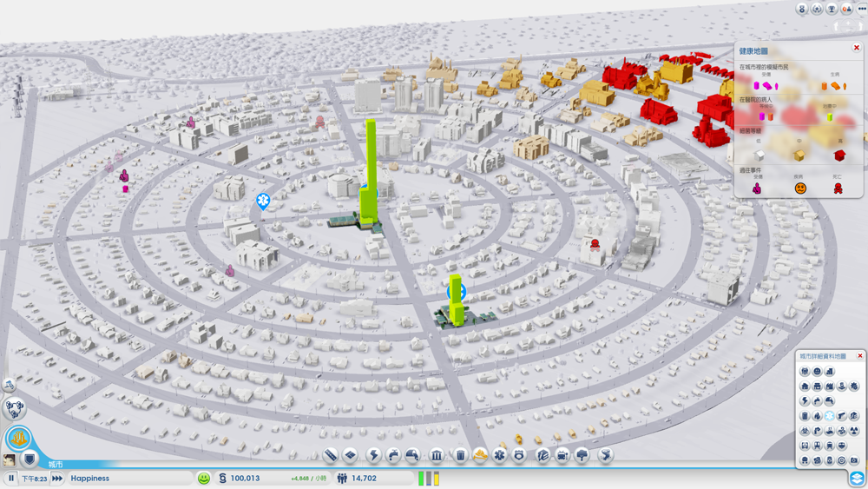Open the trophy icon at top right

[832, 9]
